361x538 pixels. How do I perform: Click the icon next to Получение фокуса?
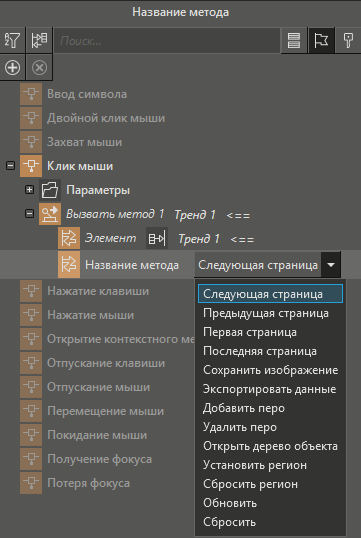click(31, 459)
